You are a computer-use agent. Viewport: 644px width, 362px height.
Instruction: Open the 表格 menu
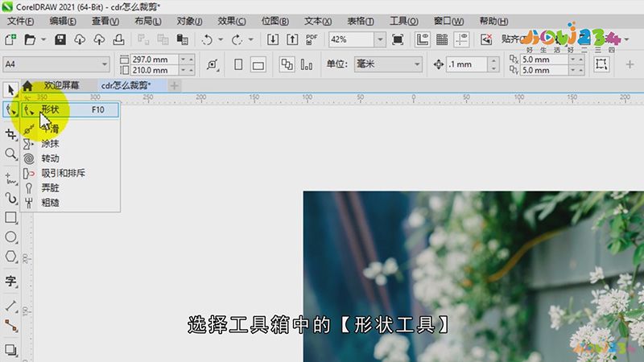[360, 21]
